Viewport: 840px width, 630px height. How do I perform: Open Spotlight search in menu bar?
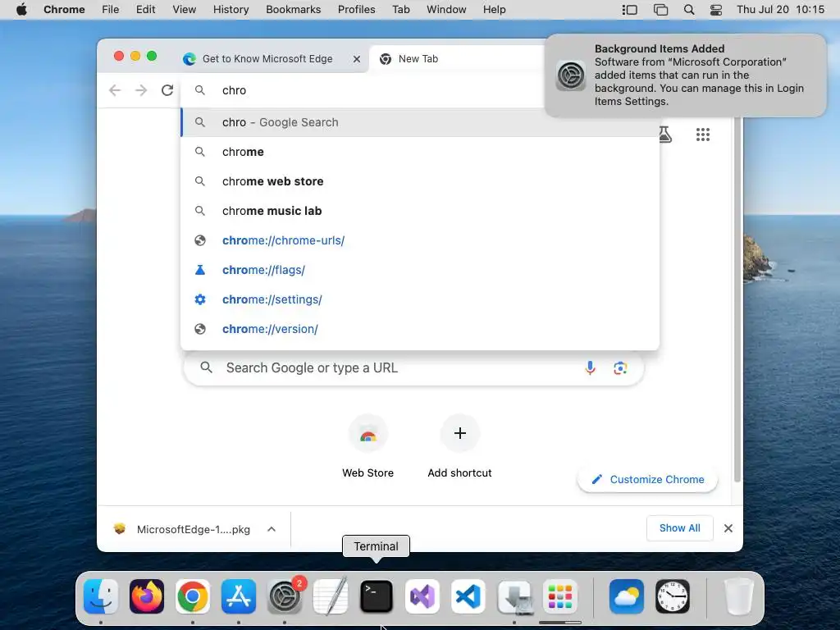(689, 10)
